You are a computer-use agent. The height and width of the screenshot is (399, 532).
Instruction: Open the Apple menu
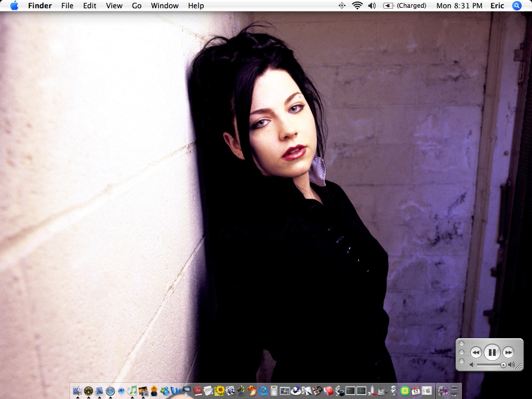(14, 5)
